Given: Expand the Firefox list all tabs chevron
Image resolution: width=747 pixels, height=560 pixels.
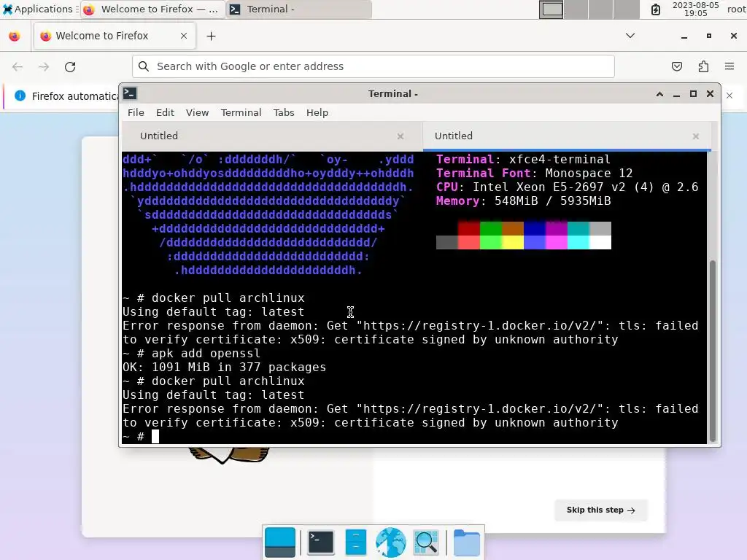Looking at the screenshot, I should click(630, 36).
